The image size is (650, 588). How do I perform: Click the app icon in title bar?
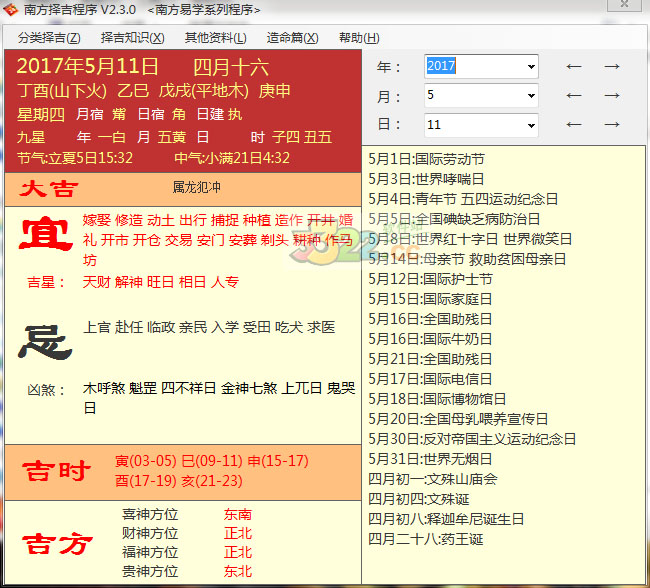point(12,10)
